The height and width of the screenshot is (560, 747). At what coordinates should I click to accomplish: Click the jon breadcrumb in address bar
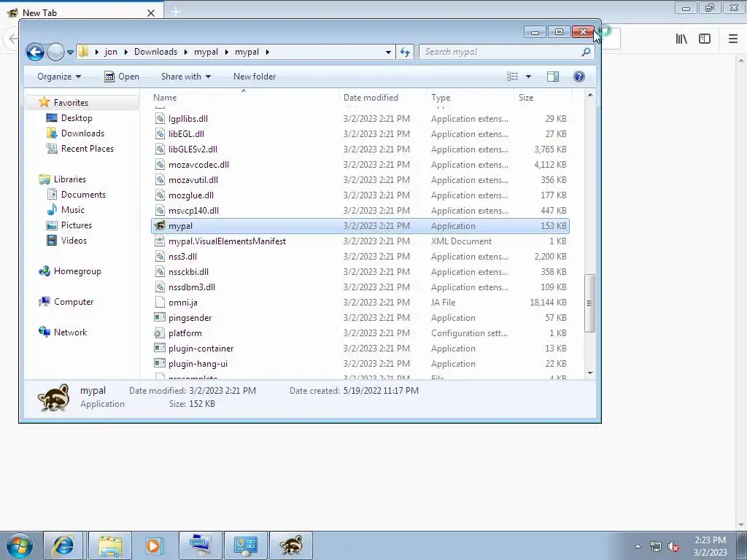click(x=111, y=52)
